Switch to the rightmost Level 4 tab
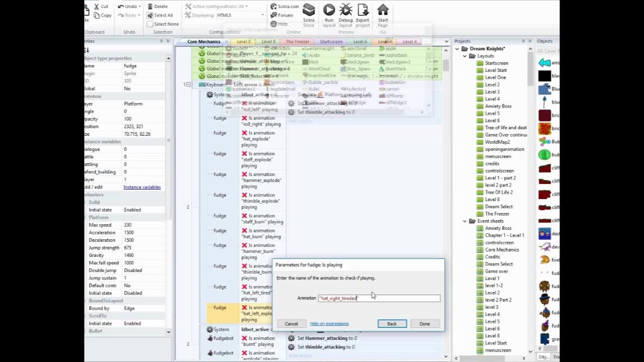Image resolution: width=644 pixels, height=362 pixels. coord(410,42)
